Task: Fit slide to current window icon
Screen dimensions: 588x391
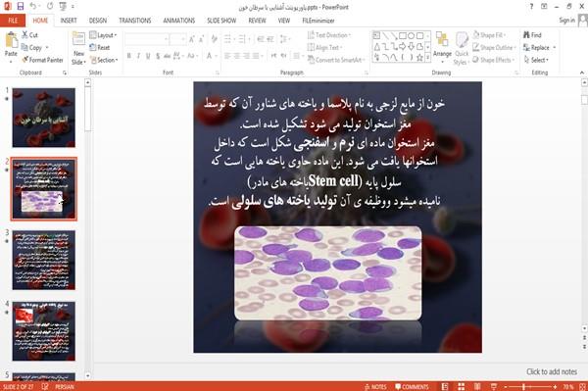Action: [x=582, y=386]
